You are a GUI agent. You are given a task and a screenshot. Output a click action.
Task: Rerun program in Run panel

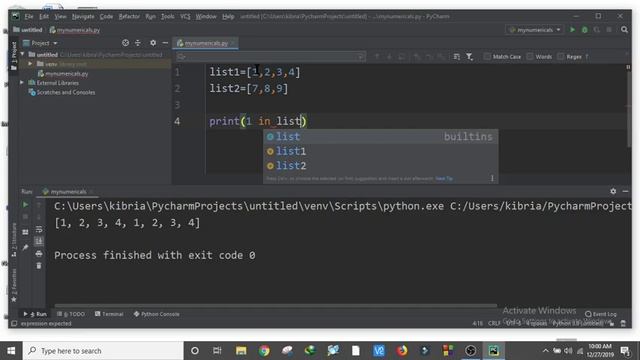tap(25, 204)
